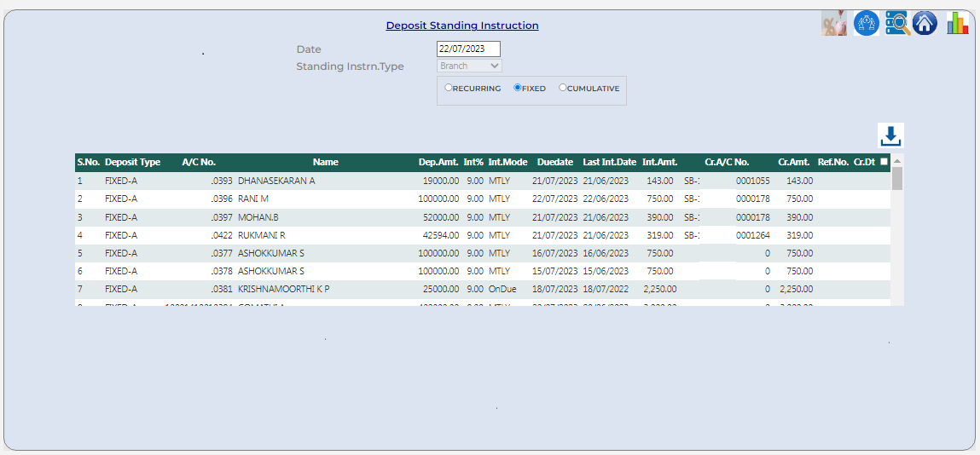Viewport: 980px width, 455px height.
Task: Open the piggy bank interest icon
Action: [834, 23]
